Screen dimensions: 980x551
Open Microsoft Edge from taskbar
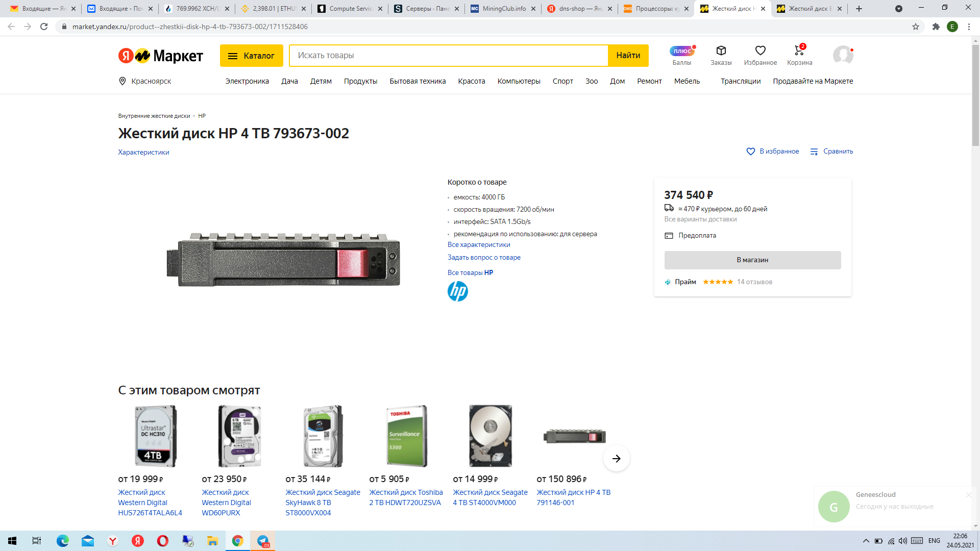(x=63, y=541)
